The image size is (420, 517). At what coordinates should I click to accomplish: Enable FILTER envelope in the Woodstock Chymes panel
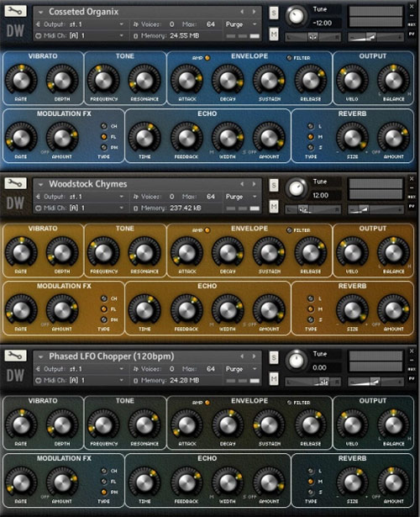289,230
